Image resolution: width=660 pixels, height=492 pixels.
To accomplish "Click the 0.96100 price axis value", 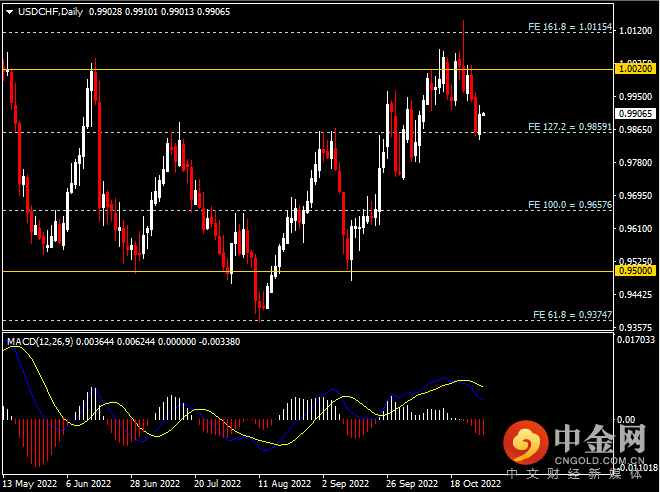I will coord(636,229).
